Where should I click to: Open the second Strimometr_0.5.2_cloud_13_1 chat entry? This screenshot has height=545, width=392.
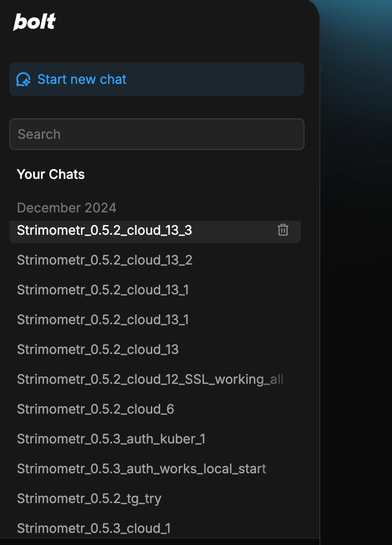coord(102,320)
